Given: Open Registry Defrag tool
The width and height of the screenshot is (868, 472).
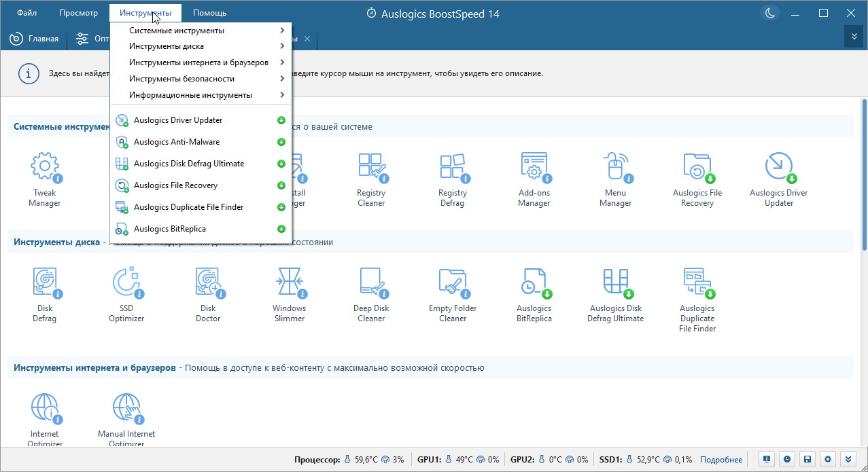Looking at the screenshot, I should pyautogui.click(x=453, y=179).
